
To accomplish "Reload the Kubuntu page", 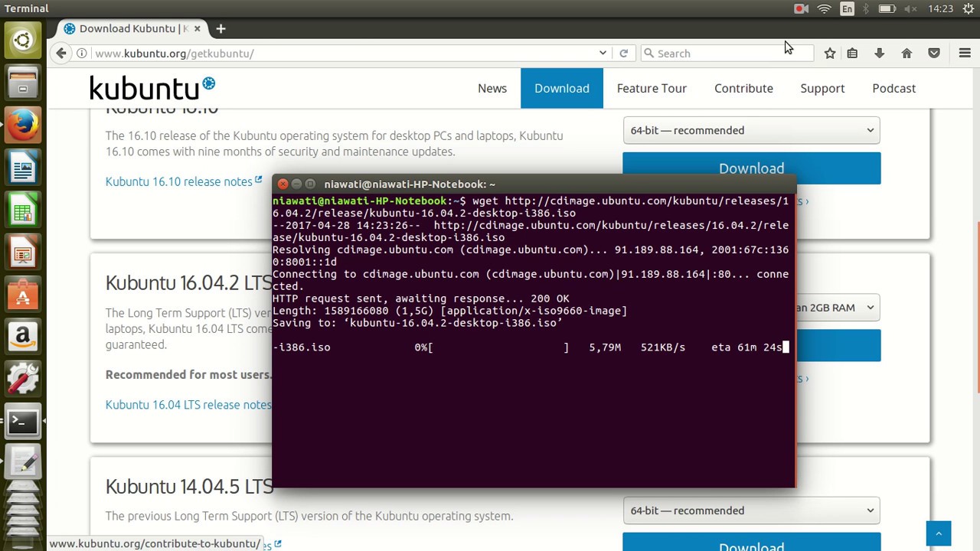I will (623, 53).
